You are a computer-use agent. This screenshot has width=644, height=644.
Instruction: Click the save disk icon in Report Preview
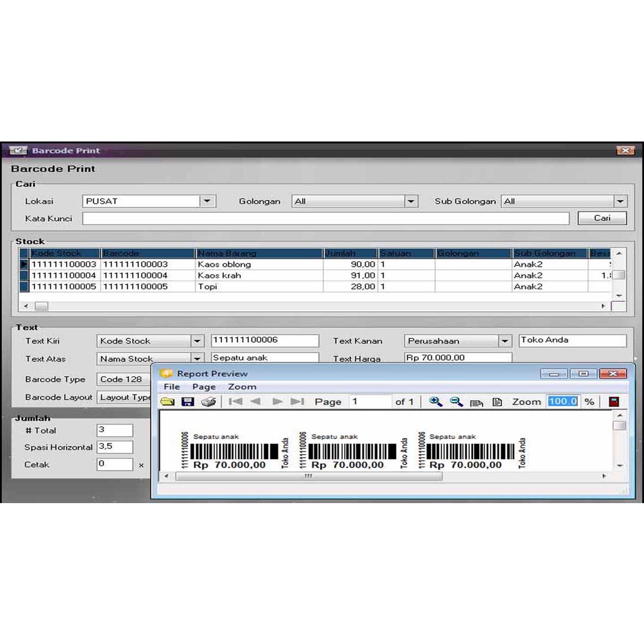click(x=187, y=402)
